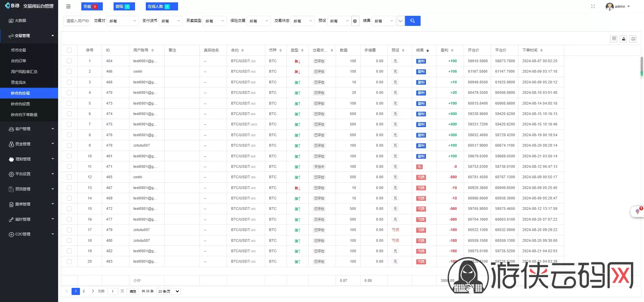Go to page 2 of results

pos(84,291)
